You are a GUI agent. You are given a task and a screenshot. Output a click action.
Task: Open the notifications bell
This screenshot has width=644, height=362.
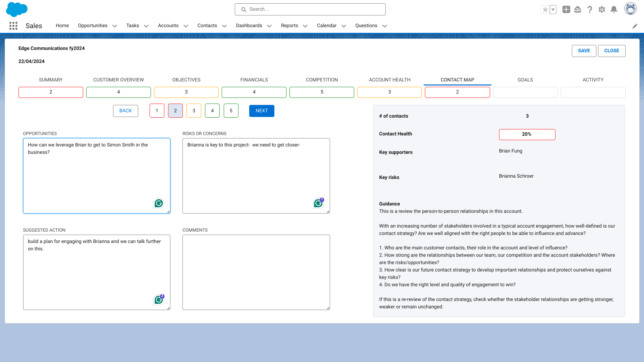(x=614, y=9)
